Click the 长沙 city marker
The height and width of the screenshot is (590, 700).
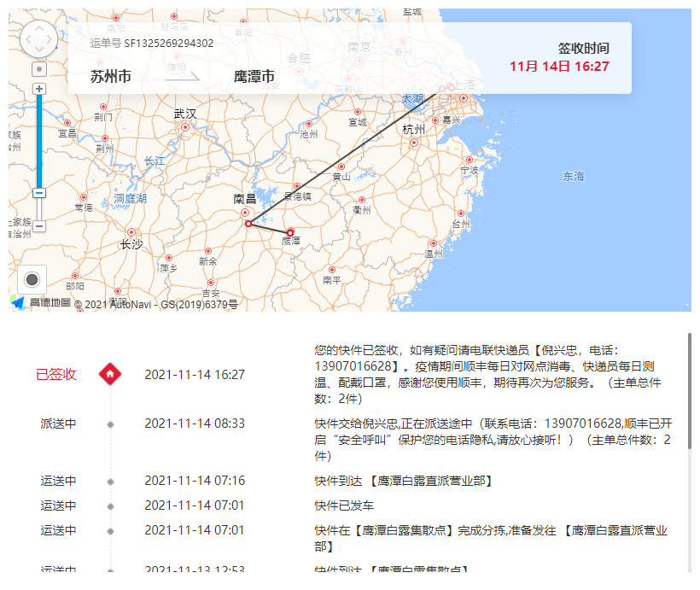[131, 232]
